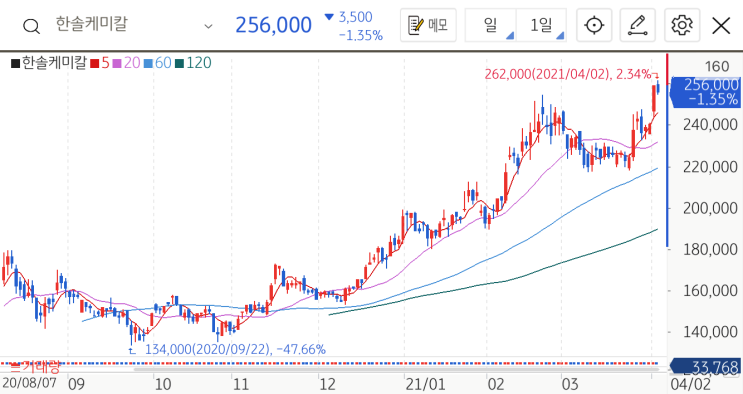Open the 일 period type dropdown

[x=490, y=25]
